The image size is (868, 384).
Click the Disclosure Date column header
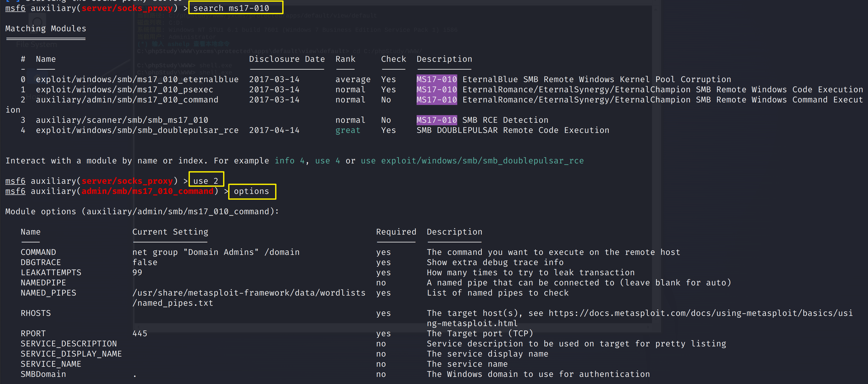pyautogui.click(x=287, y=59)
